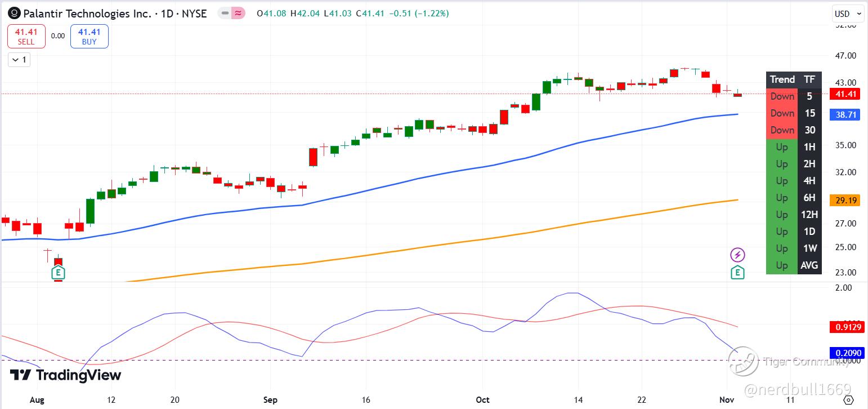Click the orange 29.19 moving average price label
This screenshot has width=868, height=409.
coord(845,200)
